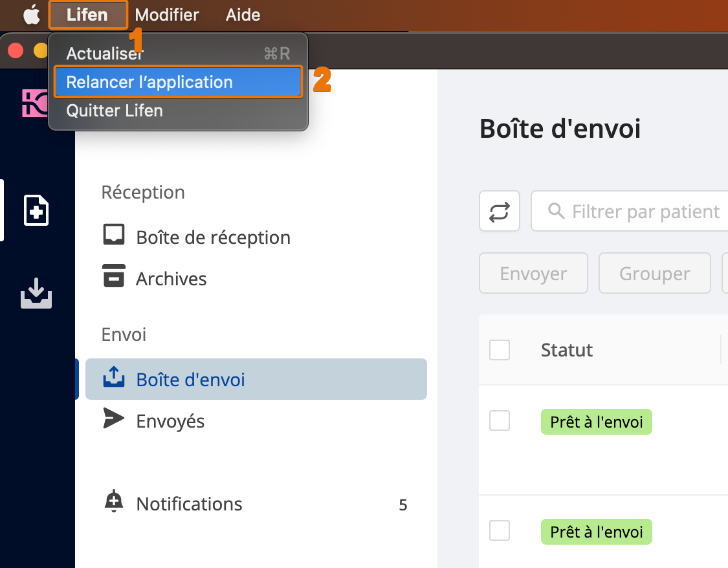Open the Apple menu
728x568 pixels.
32,14
